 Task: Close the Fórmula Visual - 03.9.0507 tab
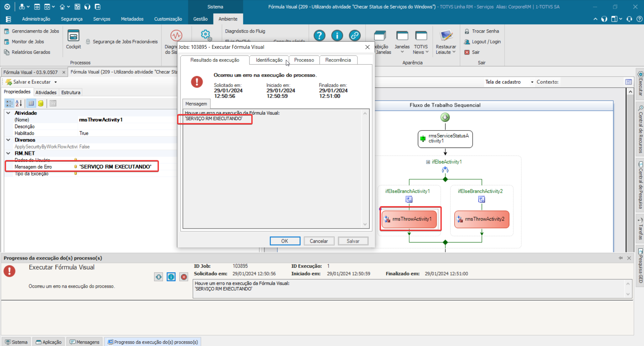(64, 72)
